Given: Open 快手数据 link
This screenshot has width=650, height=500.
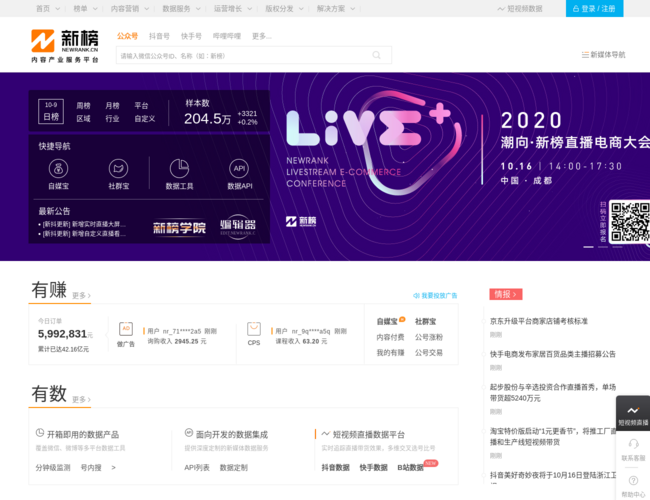Looking at the screenshot, I should point(374,468).
